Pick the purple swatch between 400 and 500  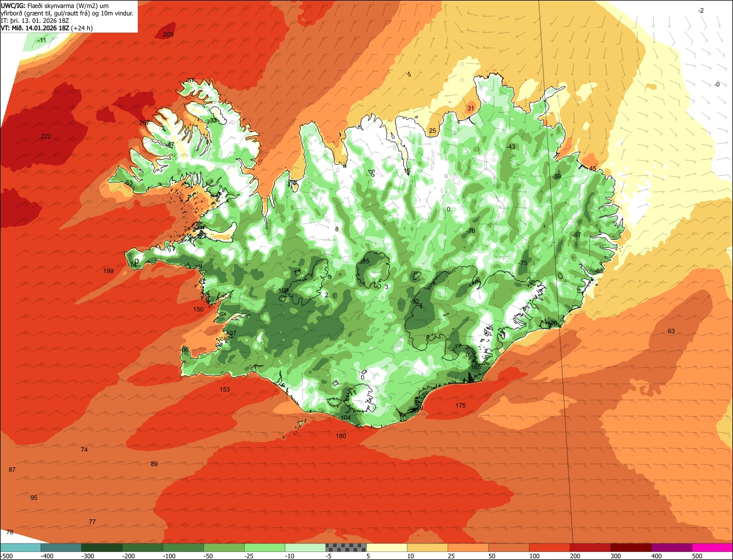671,547
